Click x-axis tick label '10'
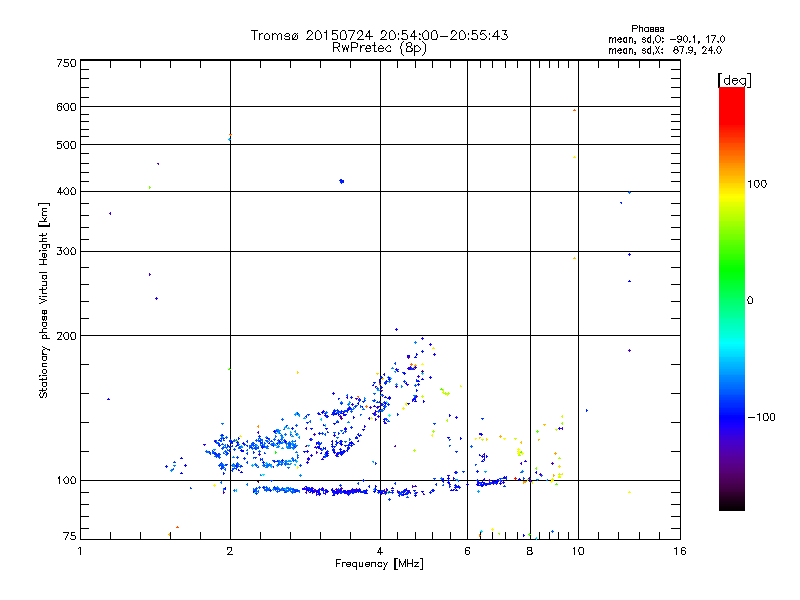The height and width of the screenshot is (600, 800). (x=578, y=551)
